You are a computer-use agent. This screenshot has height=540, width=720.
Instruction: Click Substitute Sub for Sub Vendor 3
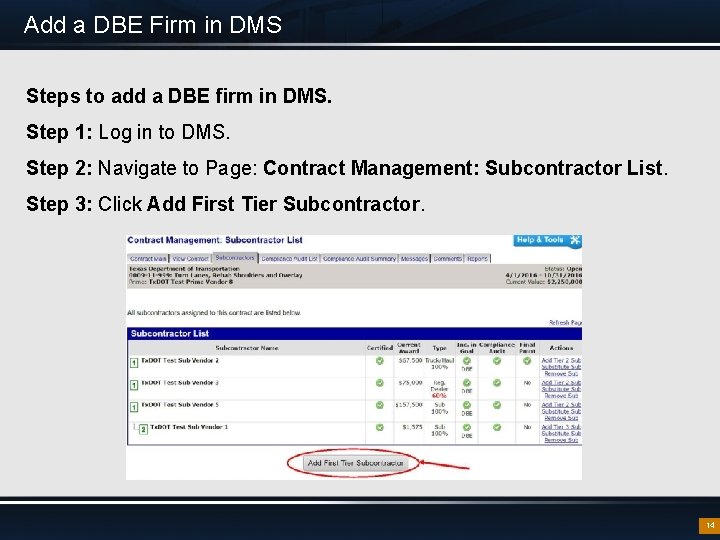pos(561,389)
